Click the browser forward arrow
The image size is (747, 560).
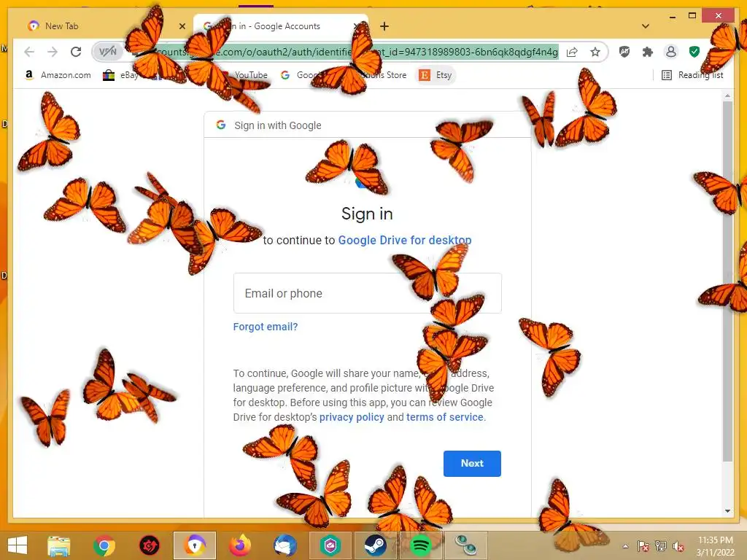[53, 52]
